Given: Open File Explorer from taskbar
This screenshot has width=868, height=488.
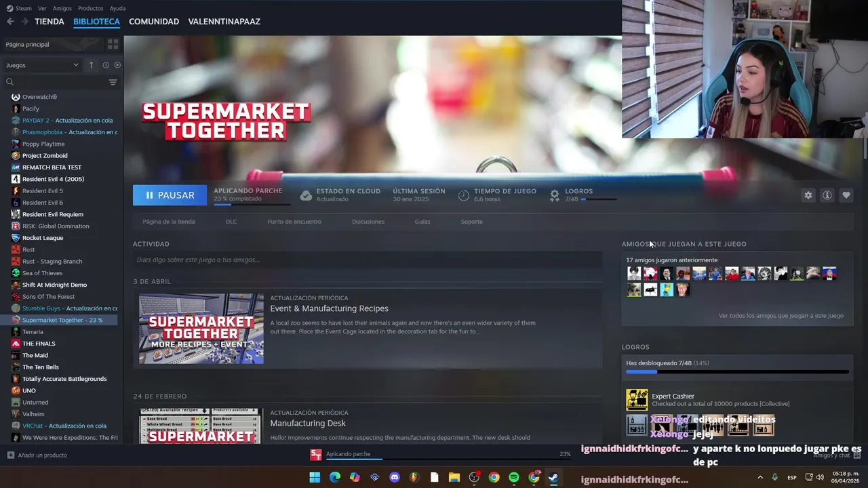Looking at the screenshot, I should (454, 477).
